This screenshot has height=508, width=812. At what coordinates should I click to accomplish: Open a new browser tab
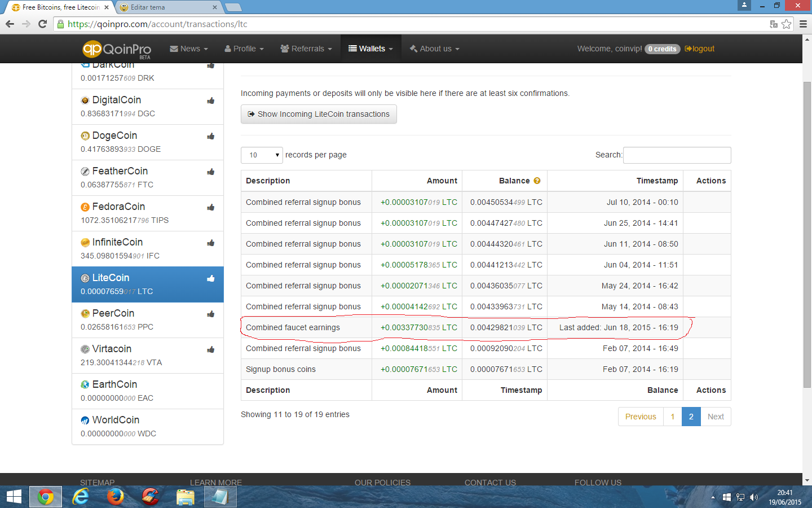233,7
